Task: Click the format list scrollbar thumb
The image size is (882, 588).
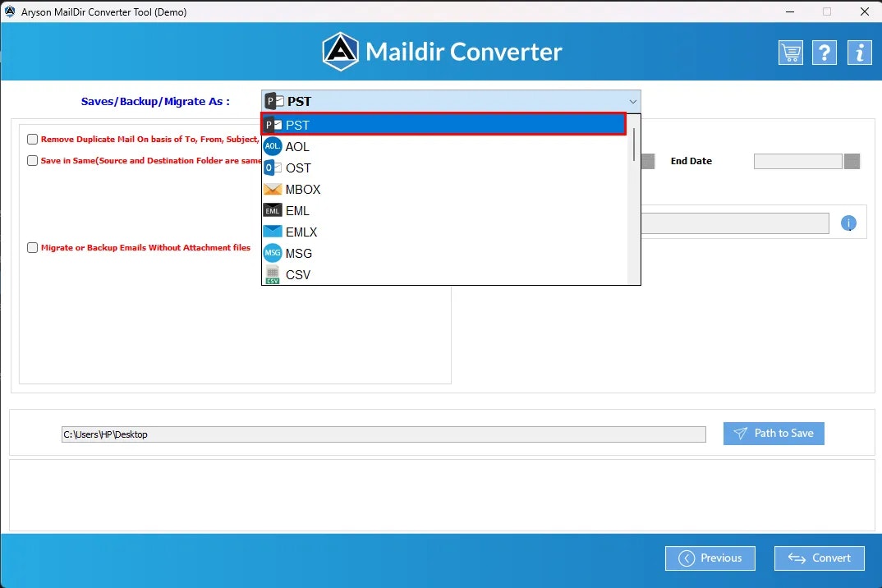Action: click(634, 145)
